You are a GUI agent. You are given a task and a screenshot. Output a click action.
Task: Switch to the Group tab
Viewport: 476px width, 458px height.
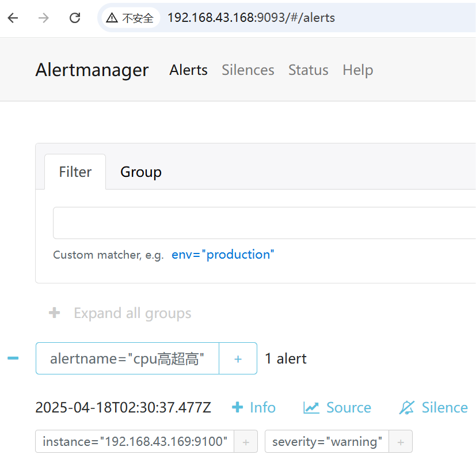pyautogui.click(x=141, y=172)
